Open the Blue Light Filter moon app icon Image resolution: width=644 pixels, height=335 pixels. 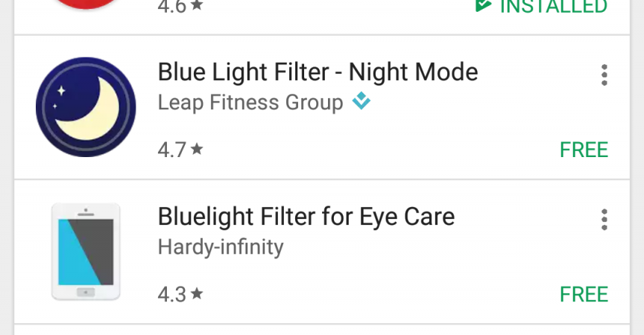(86, 107)
